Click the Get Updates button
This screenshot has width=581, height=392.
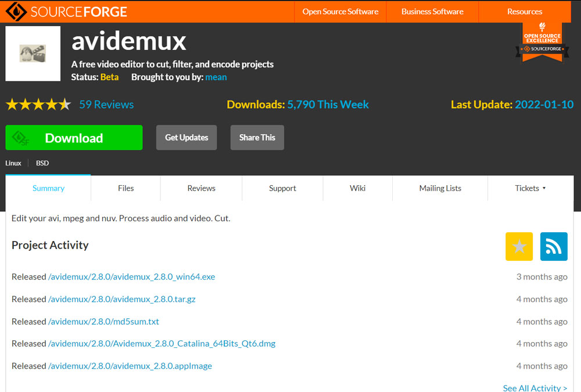pos(187,138)
